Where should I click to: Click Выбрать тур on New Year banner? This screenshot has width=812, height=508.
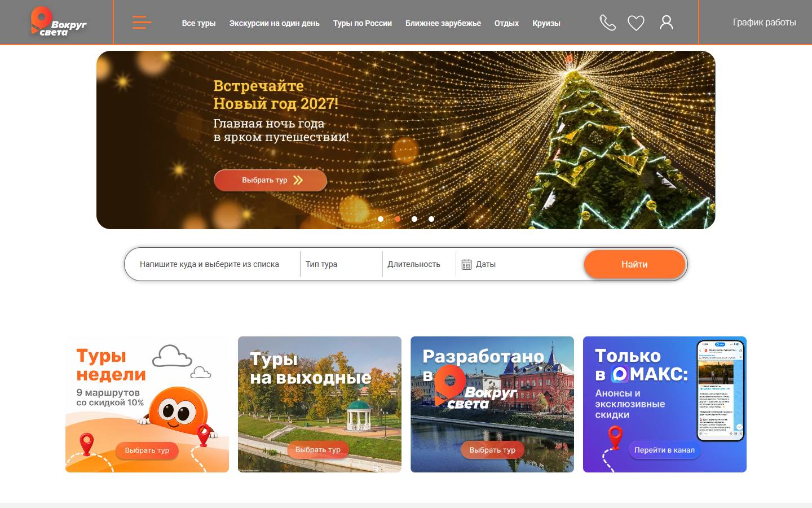270,180
